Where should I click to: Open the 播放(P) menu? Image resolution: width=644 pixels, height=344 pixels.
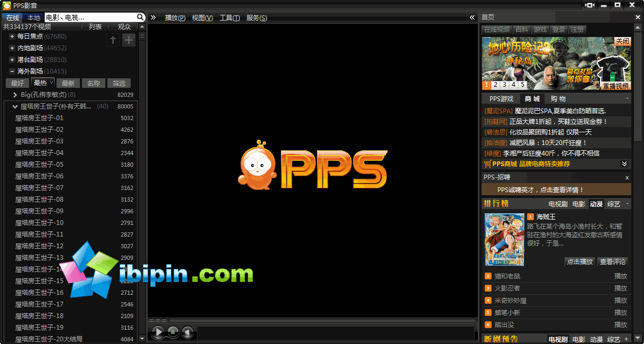pyautogui.click(x=175, y=17)
